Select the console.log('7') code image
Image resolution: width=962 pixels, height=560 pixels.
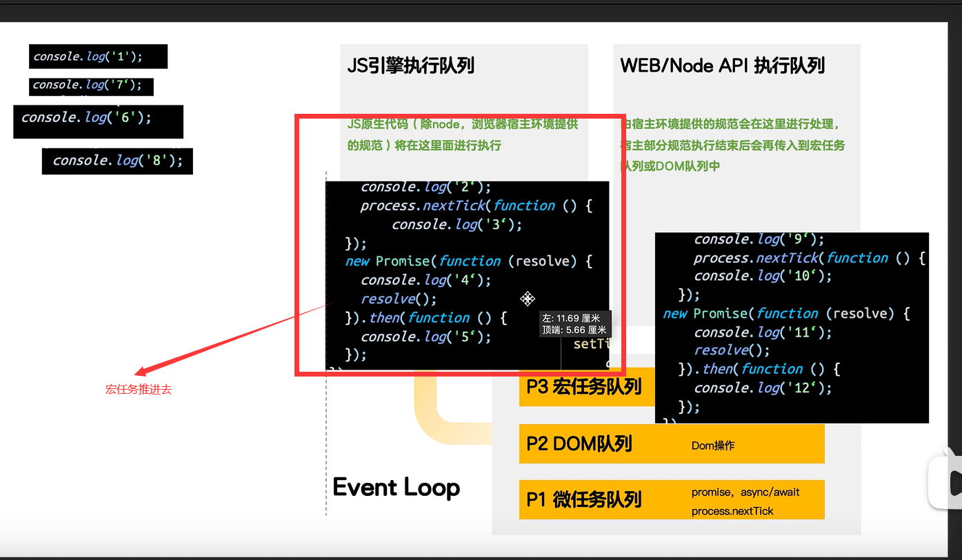(x=91, y=86)
